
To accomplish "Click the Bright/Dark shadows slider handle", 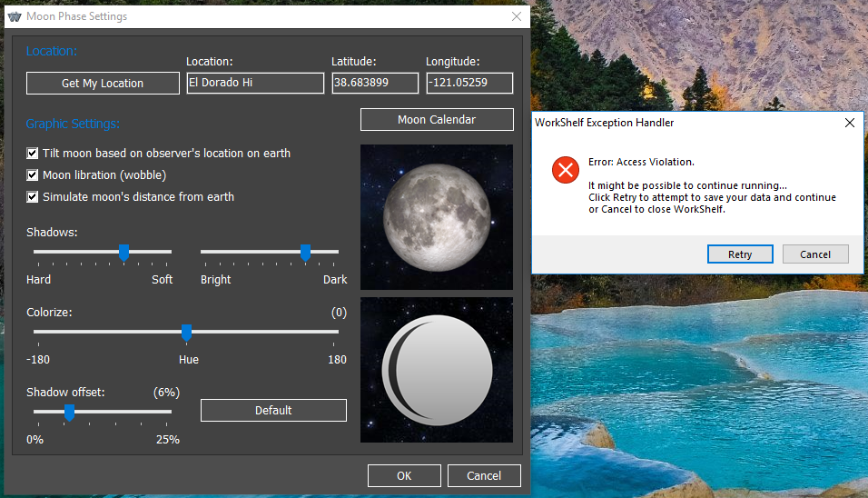I will [x=306, y=252].
